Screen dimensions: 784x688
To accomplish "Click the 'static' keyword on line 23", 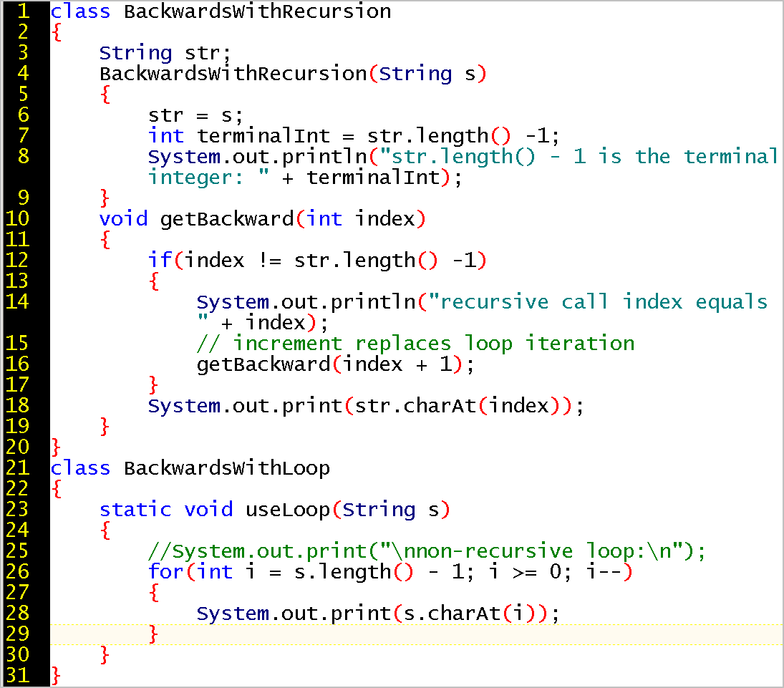I will (x=135, y=510).
